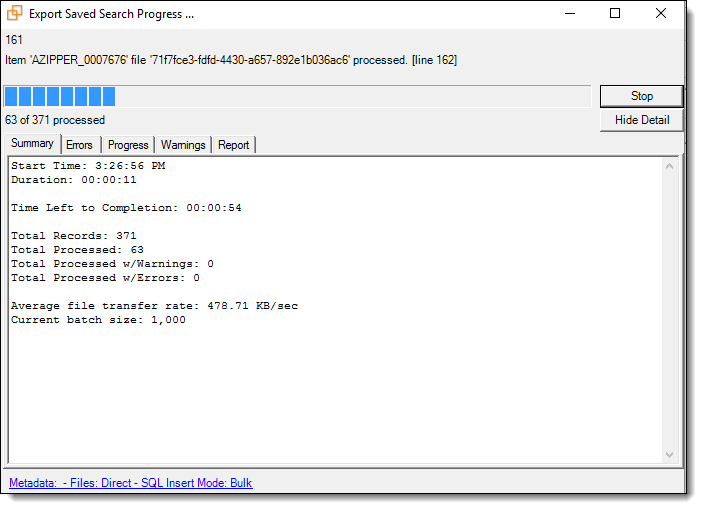This screenshot has height=509, width=702.
Task: Click the '63 of 371 processed' label
Action: (x=55, y=120)
